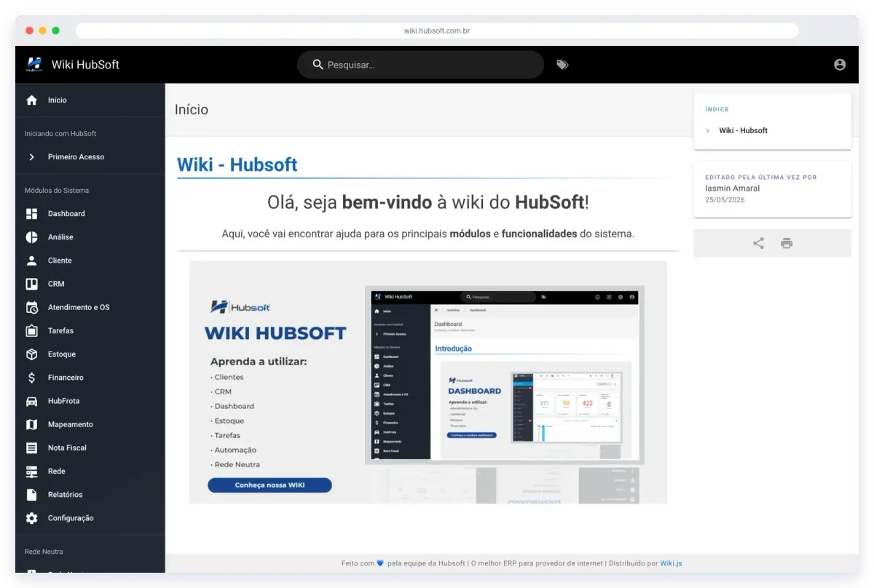This screenshot has height=588, width=874.
Task: Go to CRM module page
Action: 90,284
